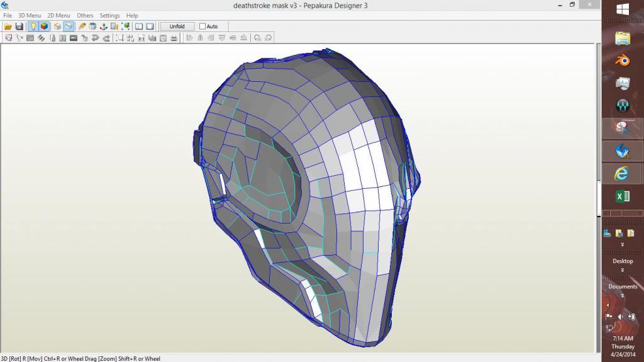Click the Unfold button
This screenshot has height=362, width=644.
[177, 26]
